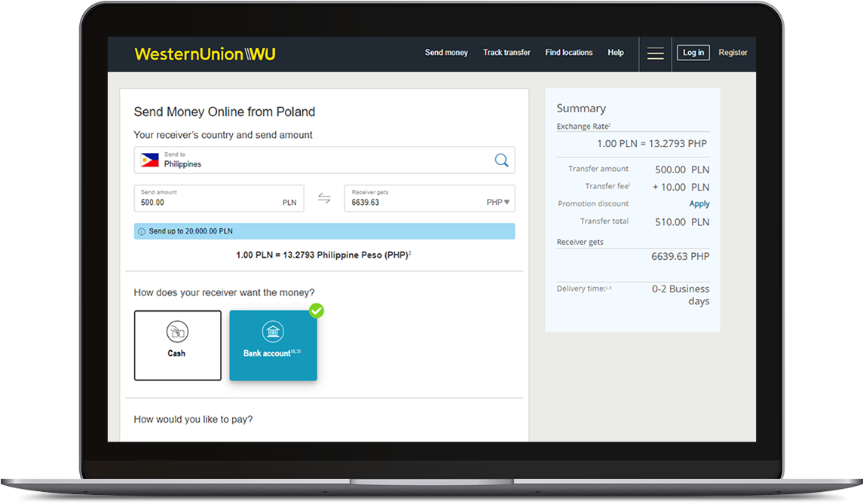Click the PLN currency label in send field
Viewport: 863px width, 504px height.
click(289, 203)
